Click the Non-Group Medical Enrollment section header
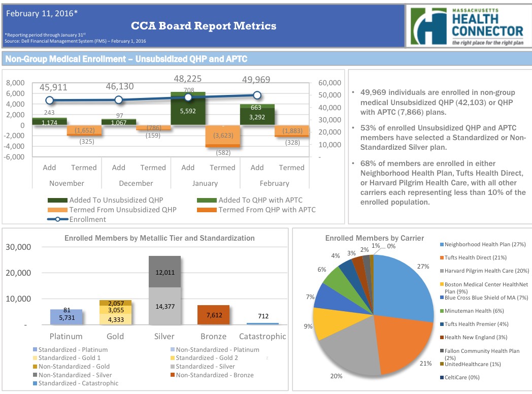Screen dimensions: 532x394 126,59
